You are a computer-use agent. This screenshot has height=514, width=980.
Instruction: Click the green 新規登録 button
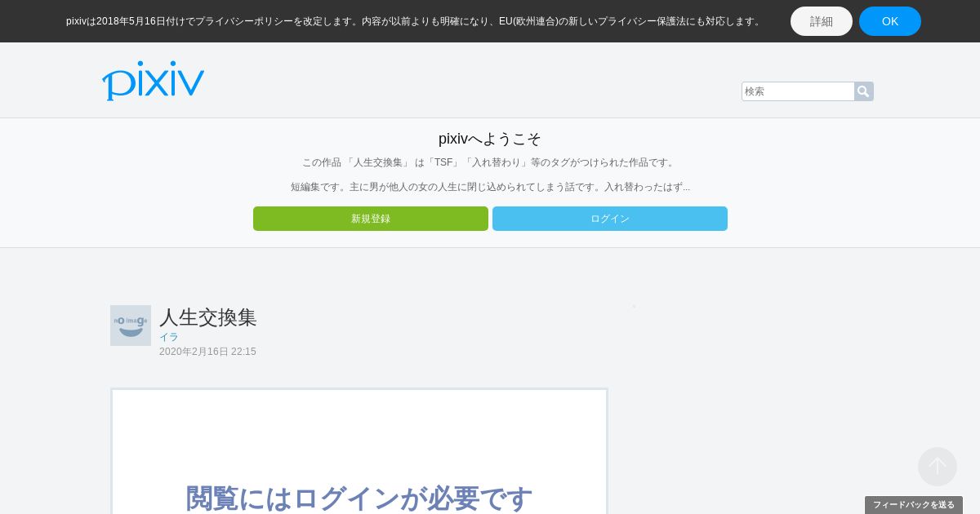pyautogui.click(x=371, y=219)
